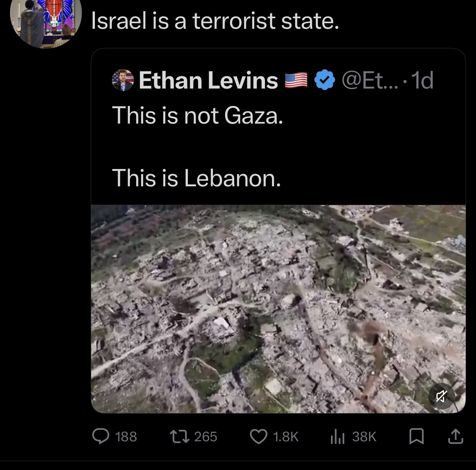Screen dimensions: 476x470
Task: Like the post with the heart icon
Action: tap(259, 436)
